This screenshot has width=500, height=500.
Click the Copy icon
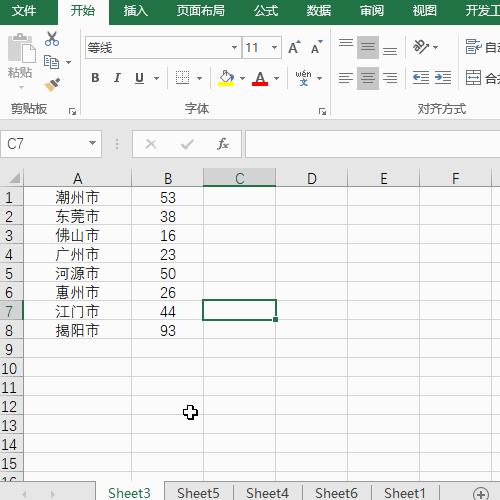pos(51,62)
